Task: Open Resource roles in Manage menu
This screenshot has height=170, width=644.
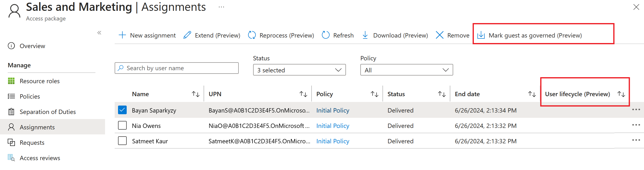Action: [39, 81]
